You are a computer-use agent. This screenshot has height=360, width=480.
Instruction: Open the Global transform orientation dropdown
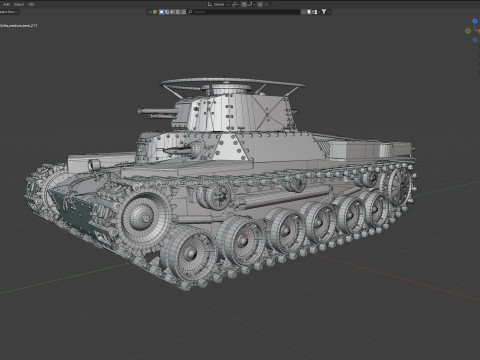(x=218, y=4)
